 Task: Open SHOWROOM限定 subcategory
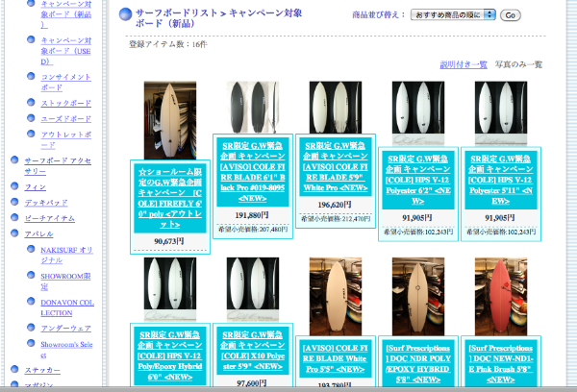tap(65, 281)
